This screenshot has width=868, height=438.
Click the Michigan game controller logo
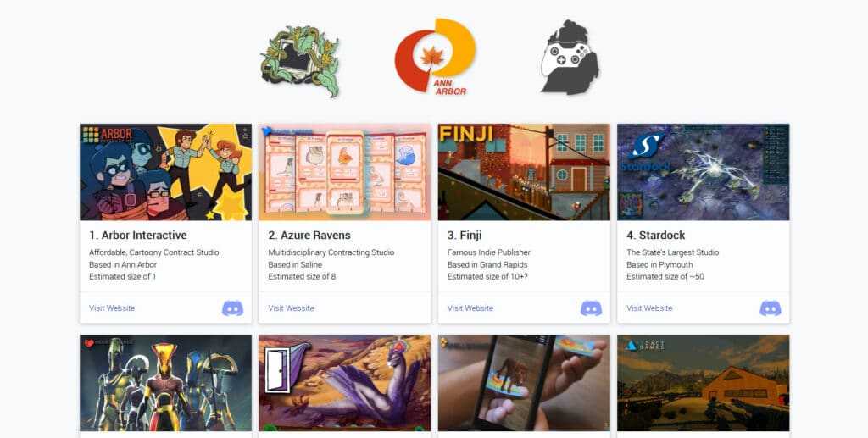(x=570, y=58)
